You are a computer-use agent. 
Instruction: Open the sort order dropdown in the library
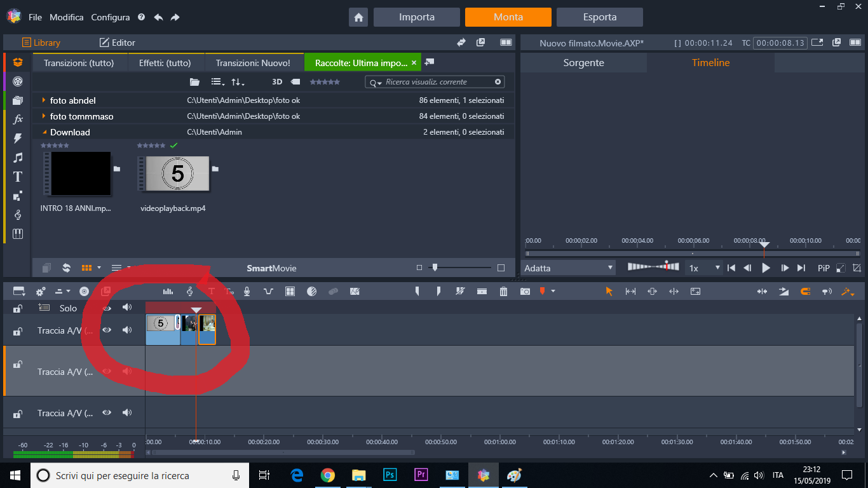[x=238, y=82]
